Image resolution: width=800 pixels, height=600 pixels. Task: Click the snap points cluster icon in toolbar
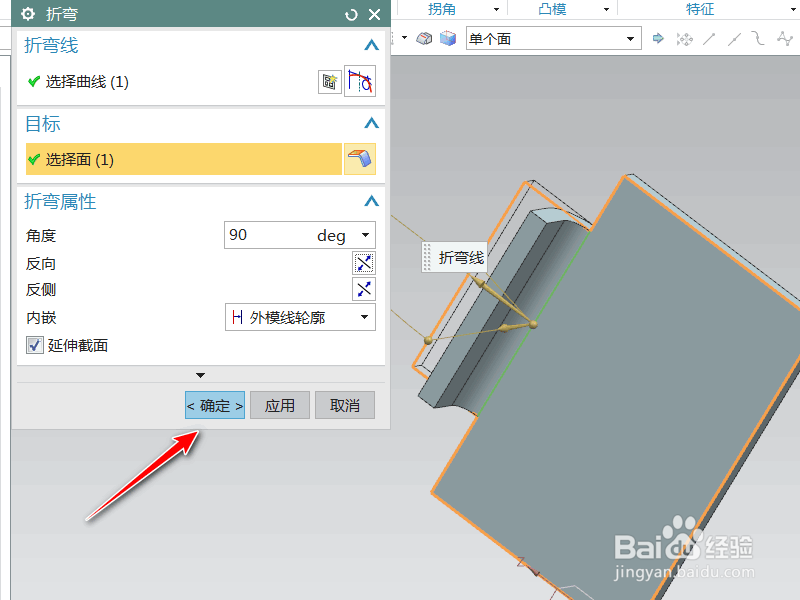point(684,39)
